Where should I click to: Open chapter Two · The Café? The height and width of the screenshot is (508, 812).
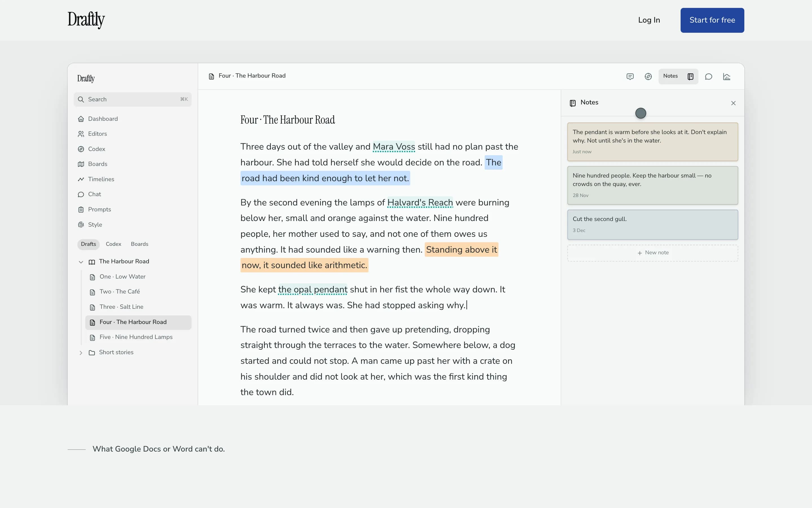click(x=120, y=292)
